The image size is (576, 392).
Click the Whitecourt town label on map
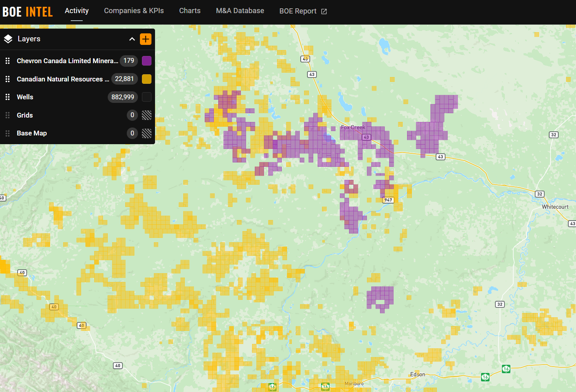click(x=555, y=207)
